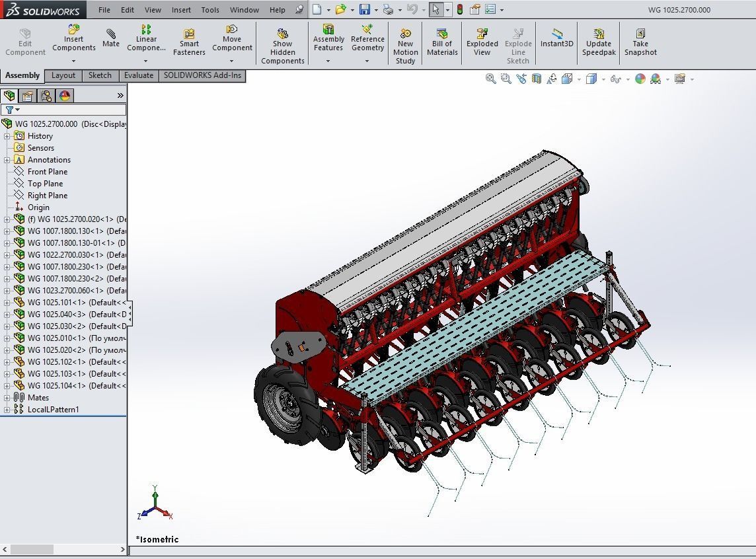Open Assembly Features tool

(328, 38)
